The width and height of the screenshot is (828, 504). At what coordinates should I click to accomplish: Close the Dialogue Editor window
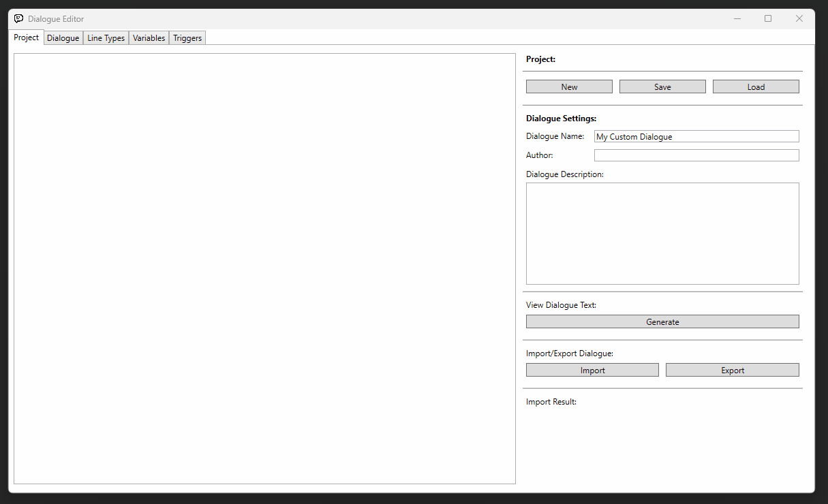click(x=799, y=19)
